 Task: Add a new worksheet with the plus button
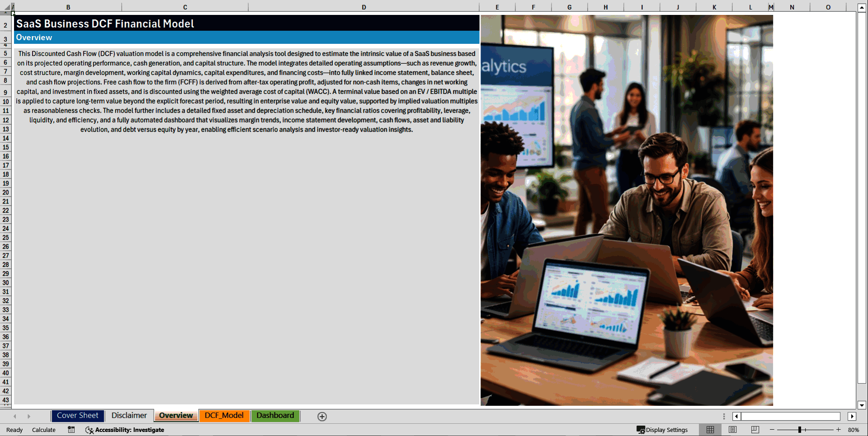322,416
